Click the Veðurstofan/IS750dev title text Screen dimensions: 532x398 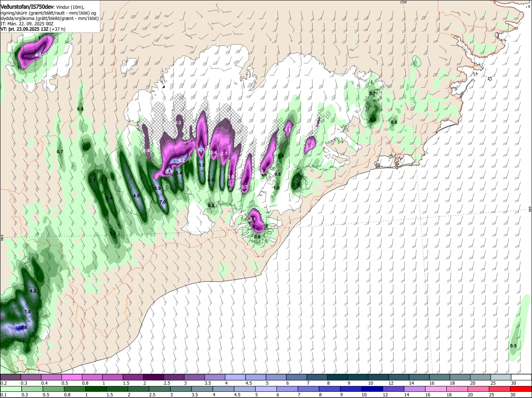(27, 7)
